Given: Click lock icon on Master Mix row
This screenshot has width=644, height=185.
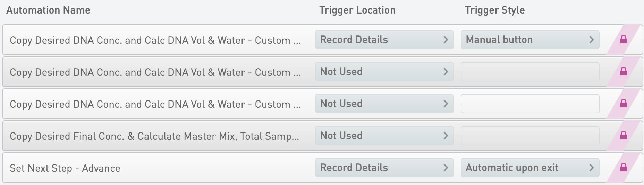Looking at the screenshot, I should coord(623,136).
